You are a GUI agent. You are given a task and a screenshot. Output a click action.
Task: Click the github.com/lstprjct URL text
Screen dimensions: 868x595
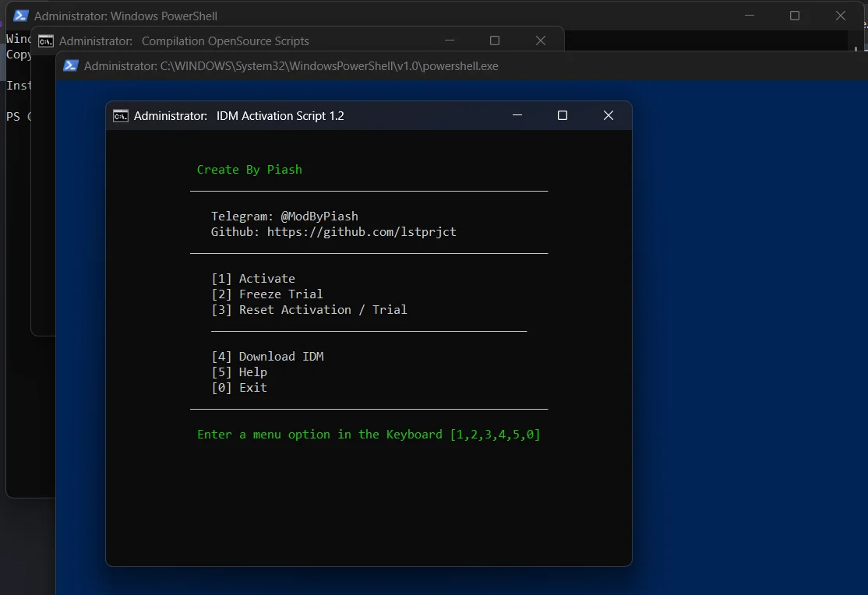click(362, 231)
